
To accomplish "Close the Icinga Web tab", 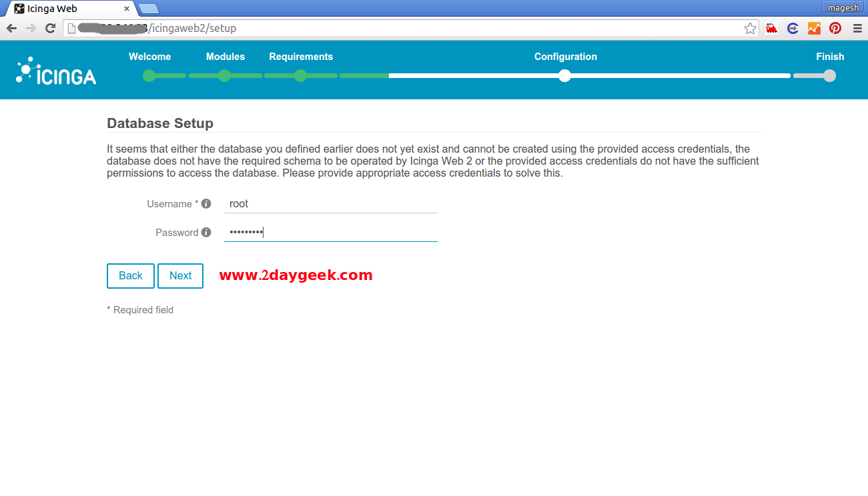I will pyautogui.click(x=127, y=9).
